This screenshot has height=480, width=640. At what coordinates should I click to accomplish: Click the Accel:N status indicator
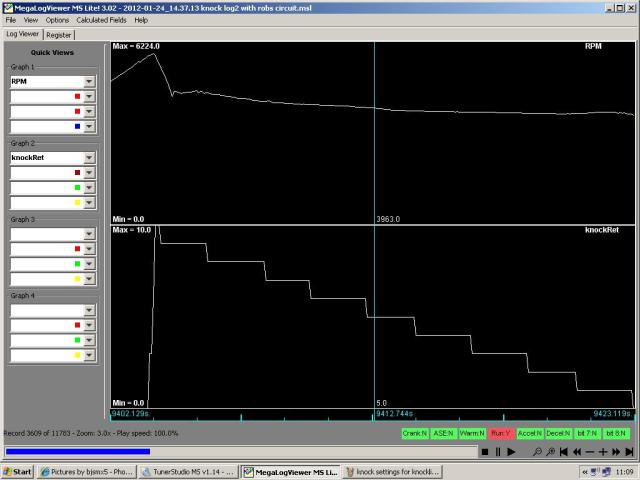click(x=530, y=433)
